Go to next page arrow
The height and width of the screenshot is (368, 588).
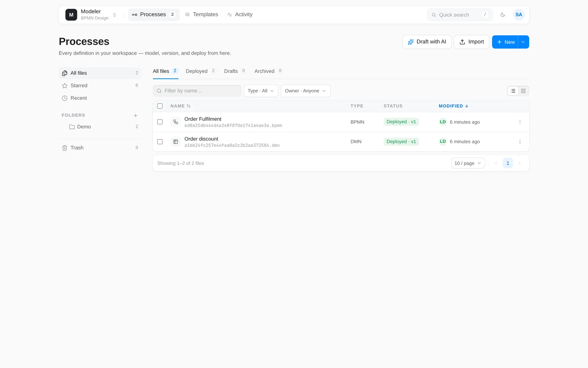520,163
